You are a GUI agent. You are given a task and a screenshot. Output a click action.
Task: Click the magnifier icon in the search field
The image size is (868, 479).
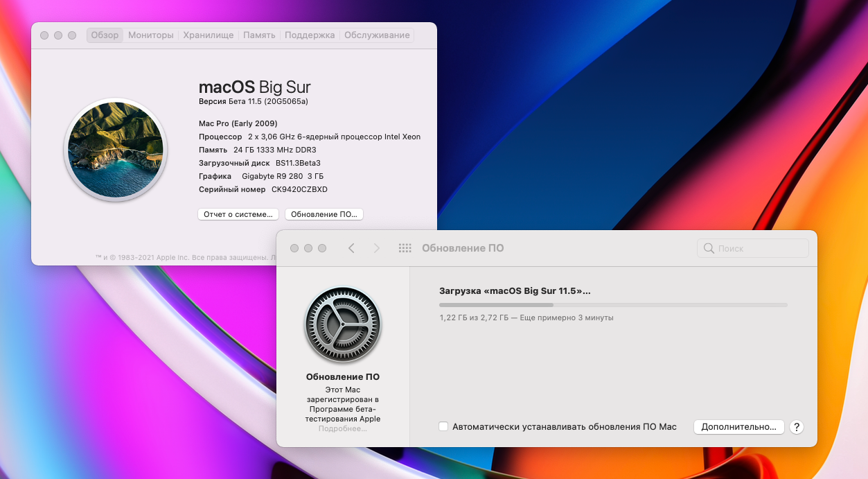709,248
